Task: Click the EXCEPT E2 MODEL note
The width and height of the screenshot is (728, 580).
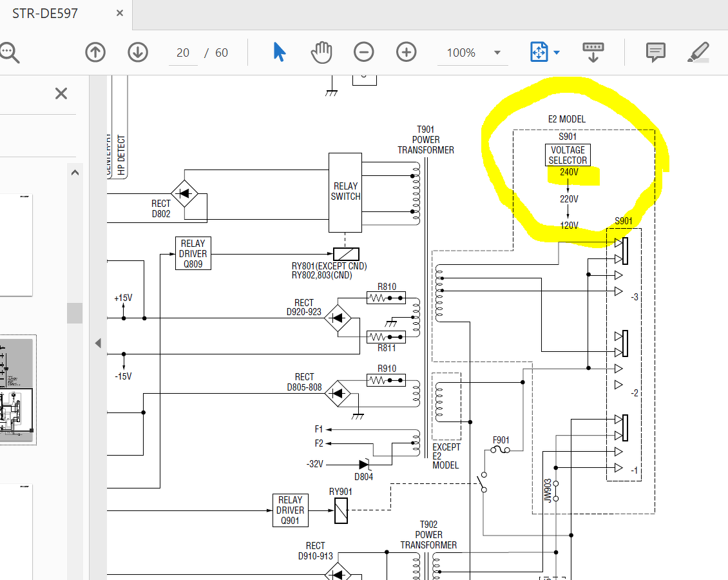Action: coord(446,456)
